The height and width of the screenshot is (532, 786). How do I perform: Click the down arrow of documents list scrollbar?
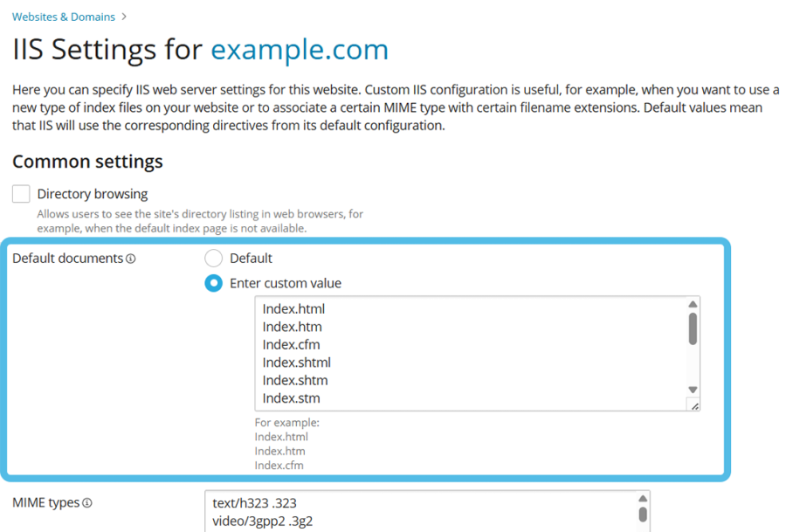(693, 390)
